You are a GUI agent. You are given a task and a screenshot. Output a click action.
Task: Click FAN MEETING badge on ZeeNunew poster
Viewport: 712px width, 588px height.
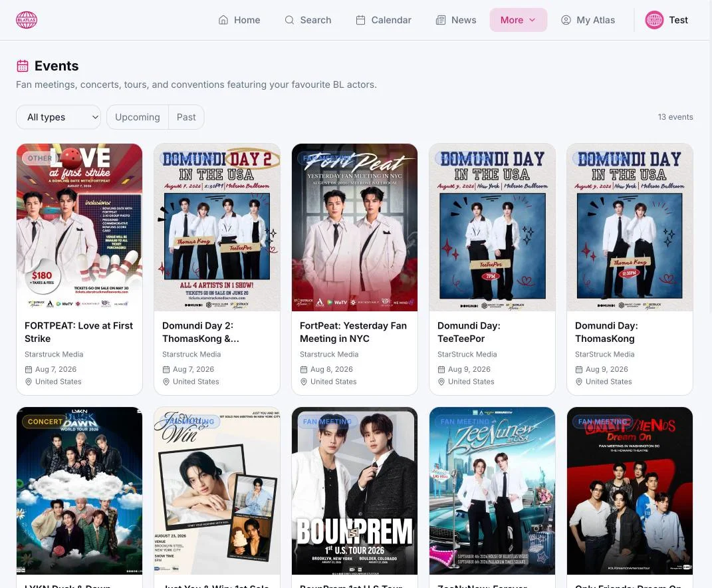(x=465, y=421)
